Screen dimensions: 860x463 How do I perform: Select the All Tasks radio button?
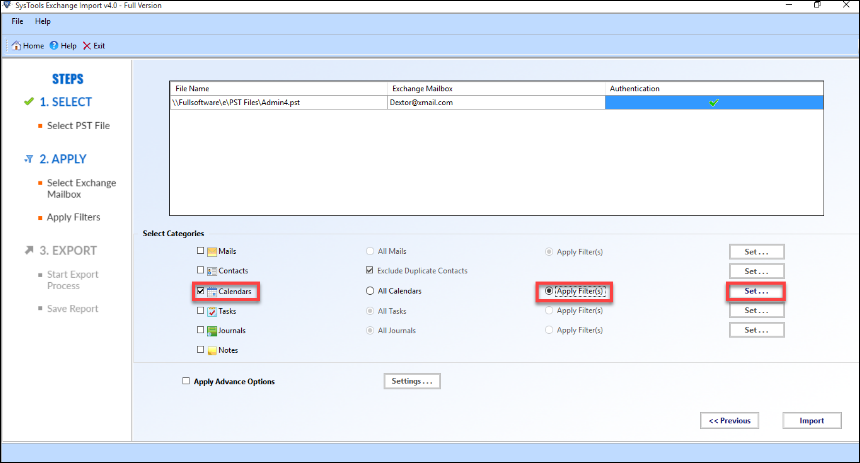click(370, 311)
